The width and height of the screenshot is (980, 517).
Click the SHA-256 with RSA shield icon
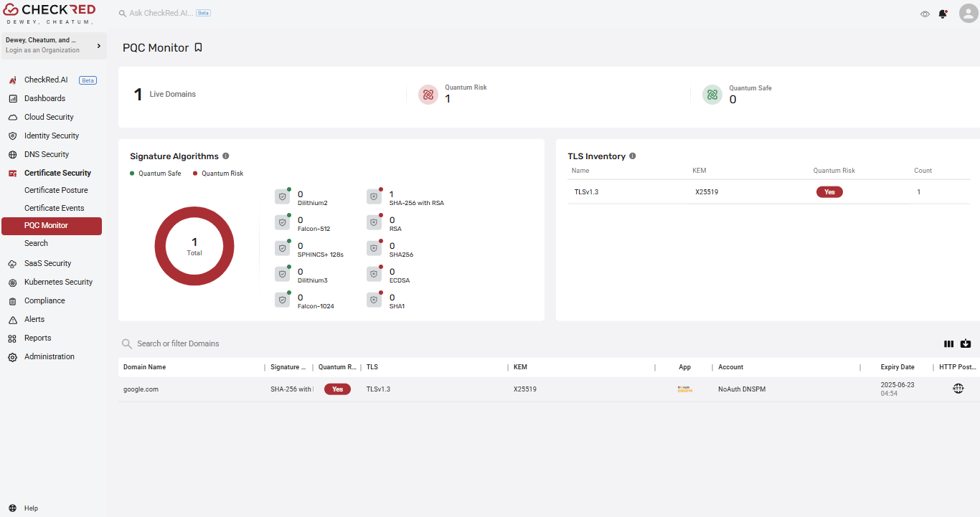374,196
